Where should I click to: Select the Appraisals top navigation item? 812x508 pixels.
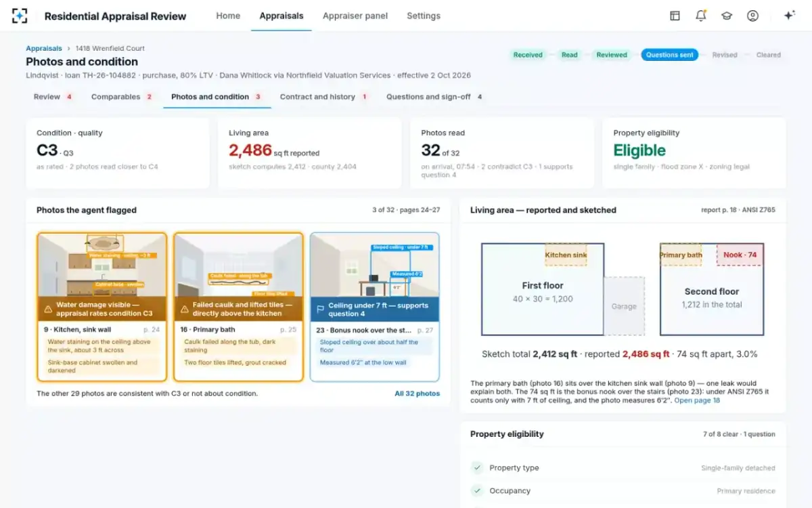click(x=281, y=16)
